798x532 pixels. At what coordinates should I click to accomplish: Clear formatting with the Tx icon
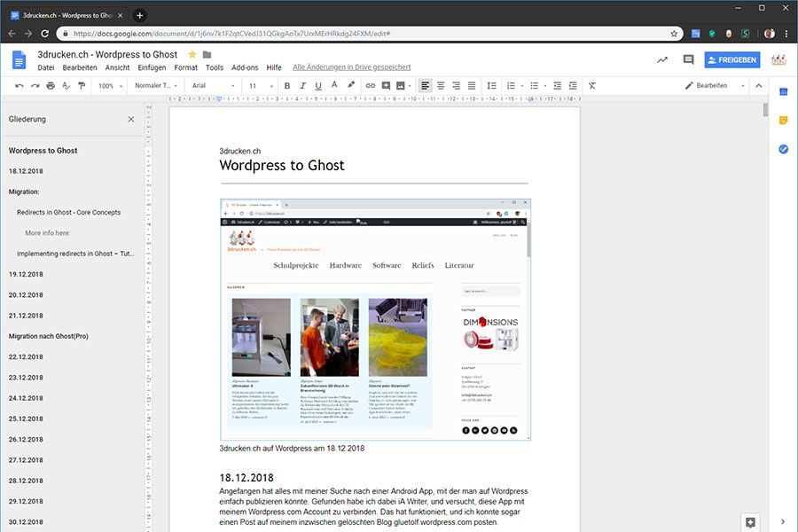pyautogui.click(x=592, y=85)
